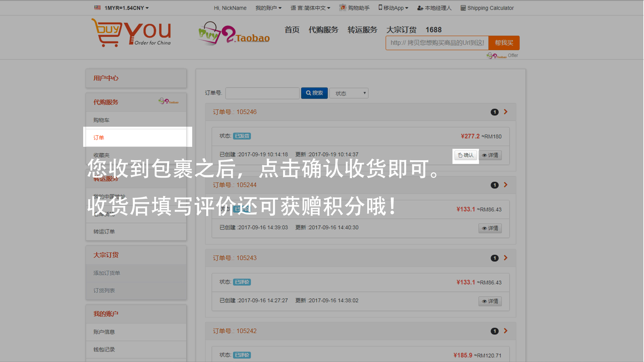644x362 pixels.
Task: Click 已评价 status badge of order 105242
Action: click(x=242, y=355)
